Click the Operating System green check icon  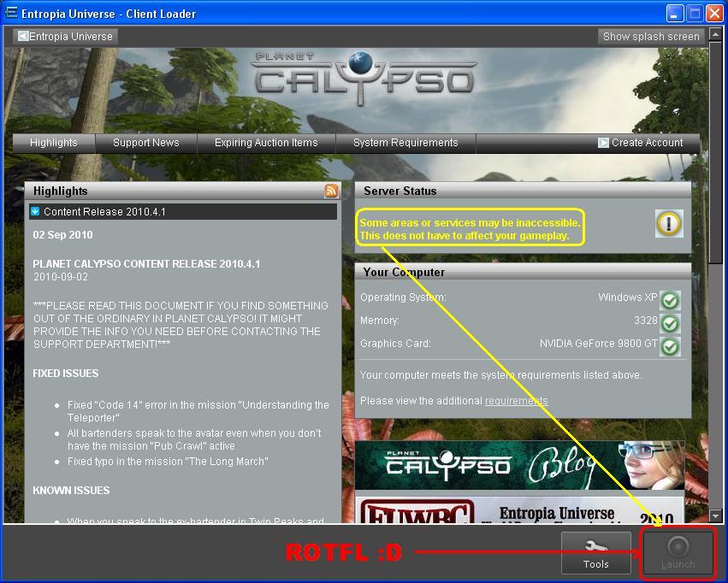point(670,301)
